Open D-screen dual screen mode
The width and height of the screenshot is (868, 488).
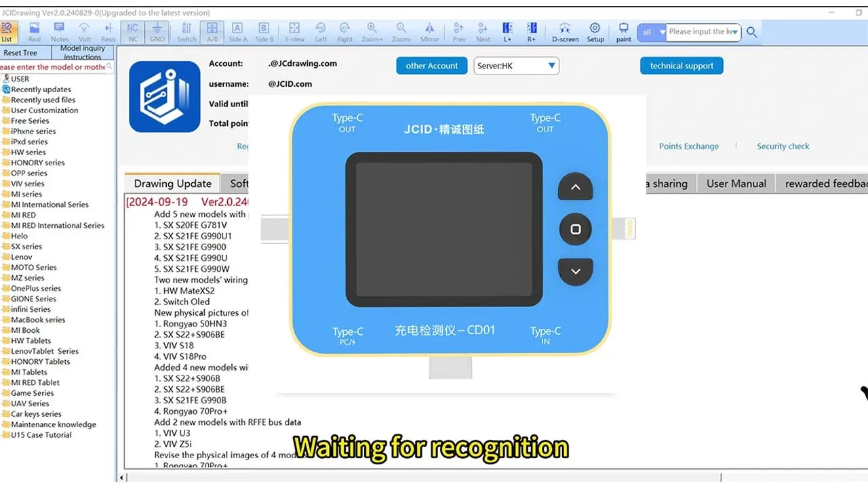[x=565, y=32]
